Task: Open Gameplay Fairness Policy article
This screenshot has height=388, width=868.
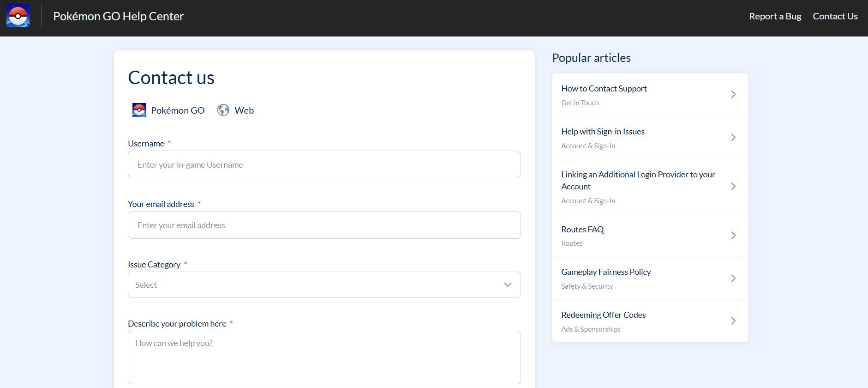Action: coord(650,278)
